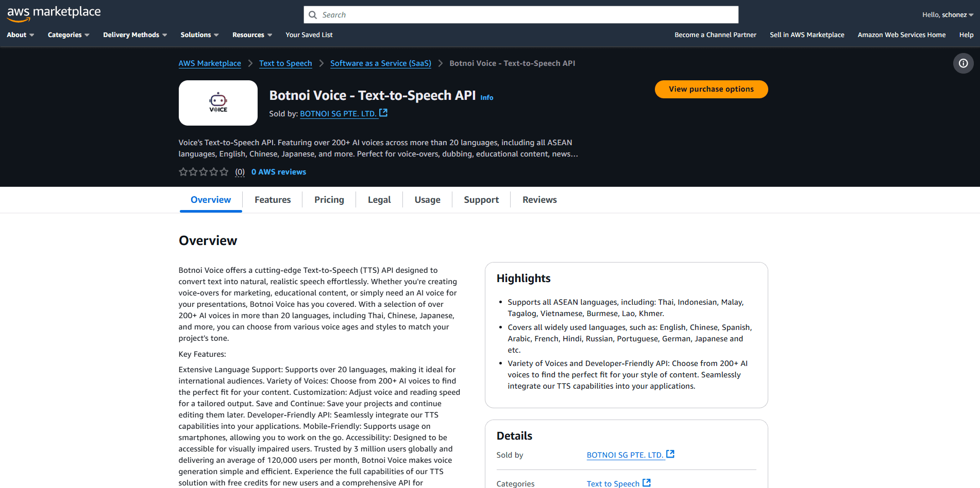Expand the Resources menu

252,35
